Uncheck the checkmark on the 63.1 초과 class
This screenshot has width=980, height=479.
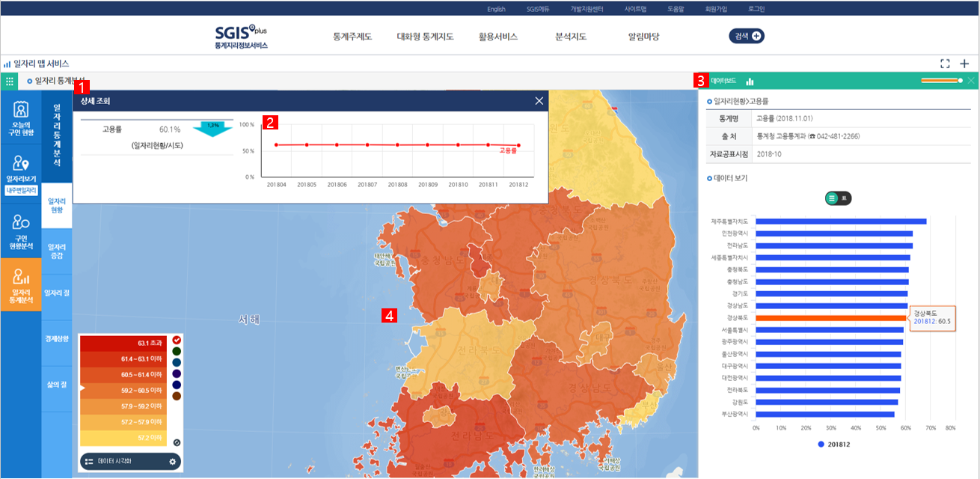176,339
